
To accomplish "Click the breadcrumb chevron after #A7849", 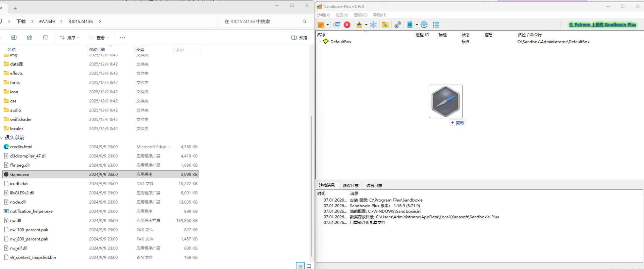I will tap(61, 21).
